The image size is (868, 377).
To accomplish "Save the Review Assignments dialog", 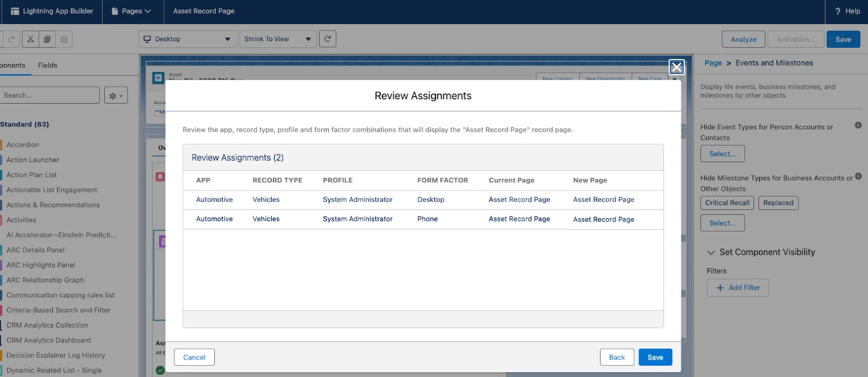I will 655,357.
